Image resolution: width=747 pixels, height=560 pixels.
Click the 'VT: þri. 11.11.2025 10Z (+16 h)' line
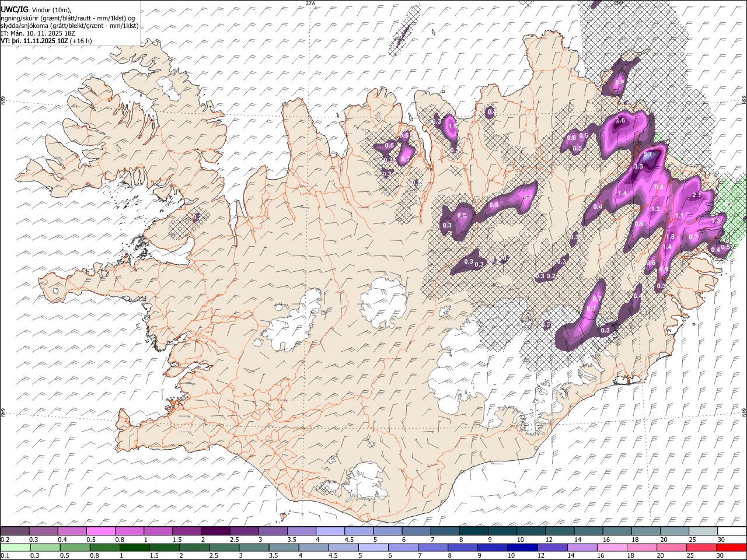pyautogui.click(x=47, y=41)
